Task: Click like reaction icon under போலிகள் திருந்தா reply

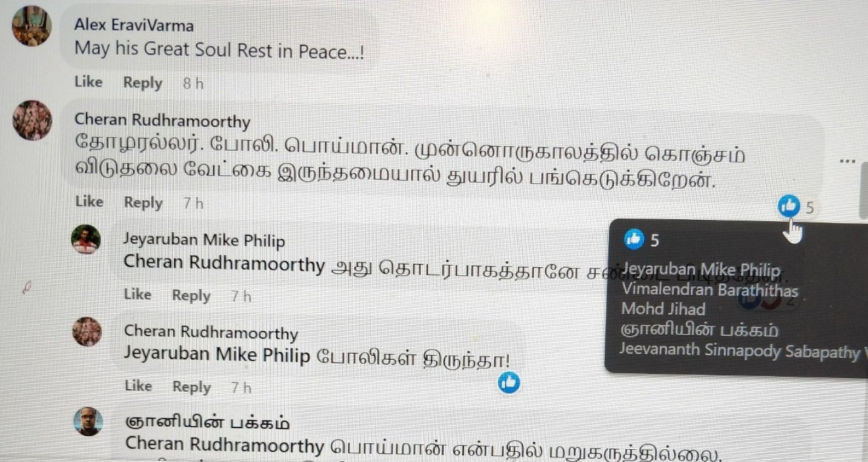Action: [509, 382]
